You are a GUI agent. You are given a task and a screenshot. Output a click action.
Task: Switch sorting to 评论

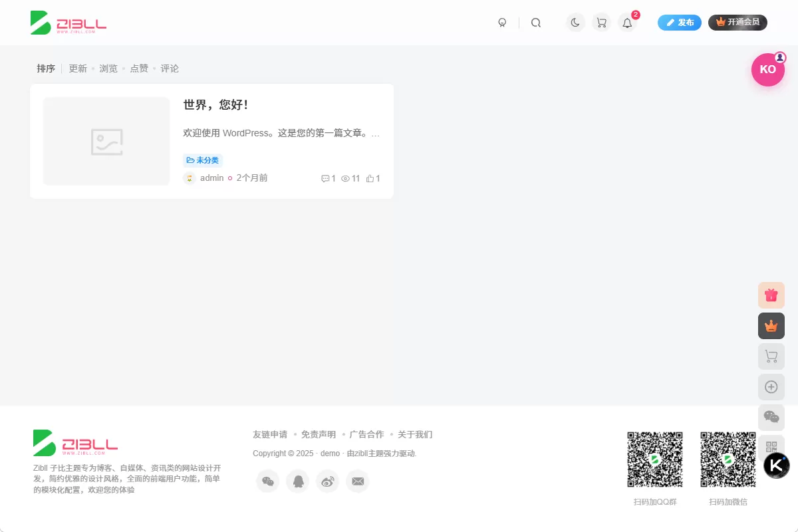click(x=170, y=68)
